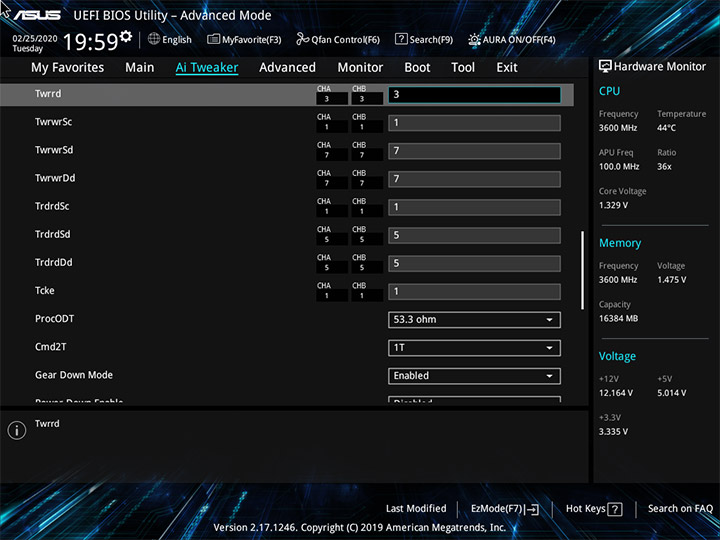
Task: Open Hot Keys help
Action: 594,509
